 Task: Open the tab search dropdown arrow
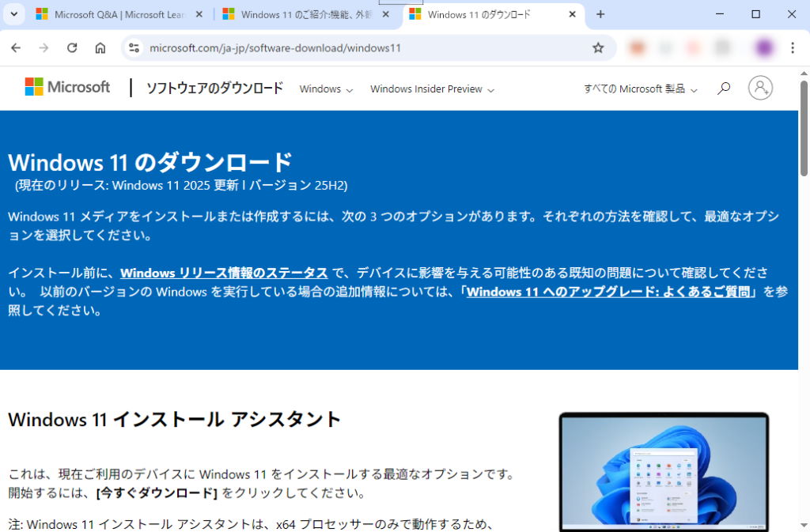[x=13, y=14]
